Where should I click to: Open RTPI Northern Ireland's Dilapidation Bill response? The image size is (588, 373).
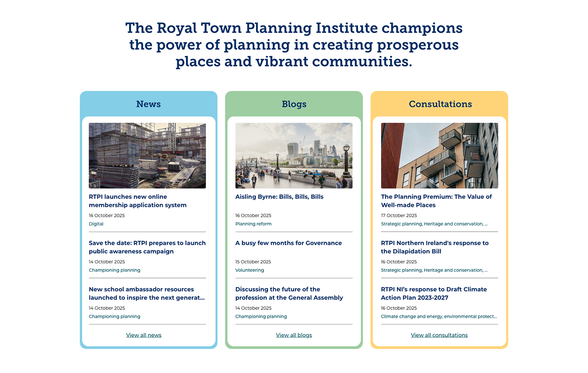435,247
